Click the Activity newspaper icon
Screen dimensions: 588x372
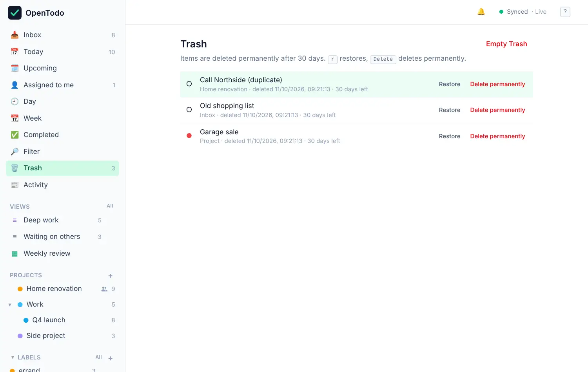coord(15,185)
